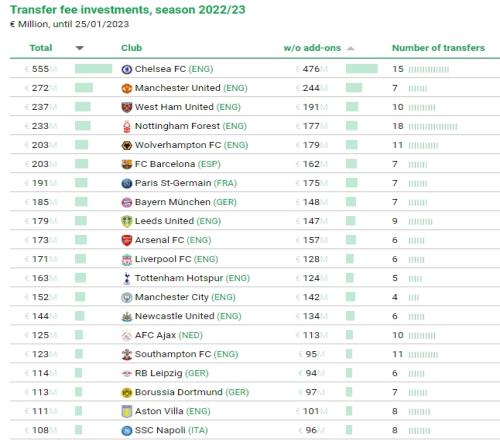Click the Wolverhampton FC crest icon
This screenshot has width=500, height=440.
127,145
